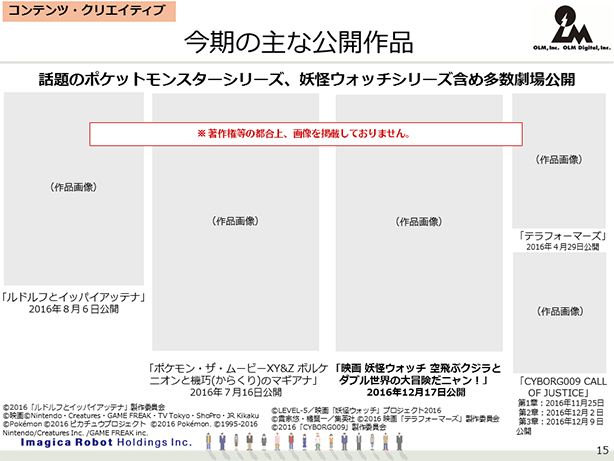This screenshot has height=461, width=614.
Task: Click the ©2016「CYBORG009」製作委員会 credit
Action: (329, 427)
